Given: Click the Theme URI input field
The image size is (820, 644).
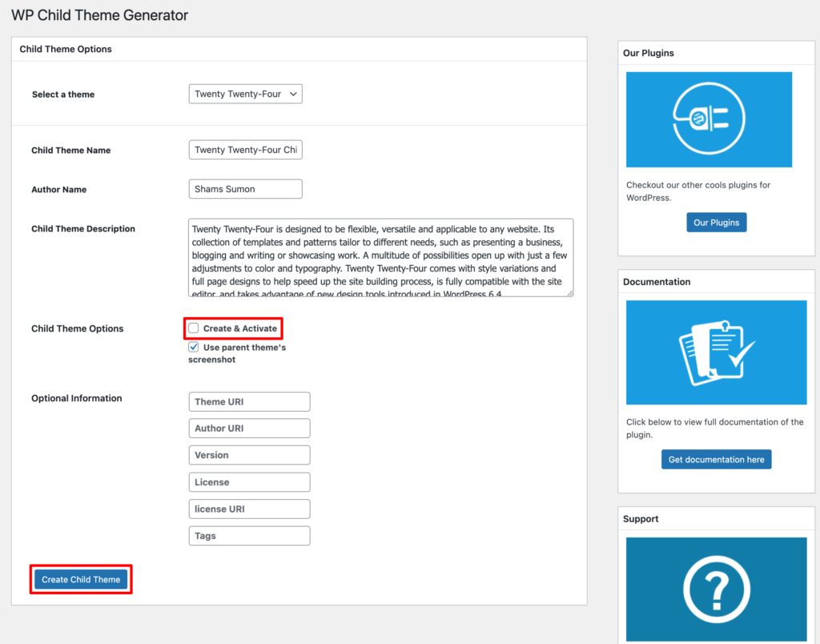Looking at the screenshot, I should tap(250, 402).
